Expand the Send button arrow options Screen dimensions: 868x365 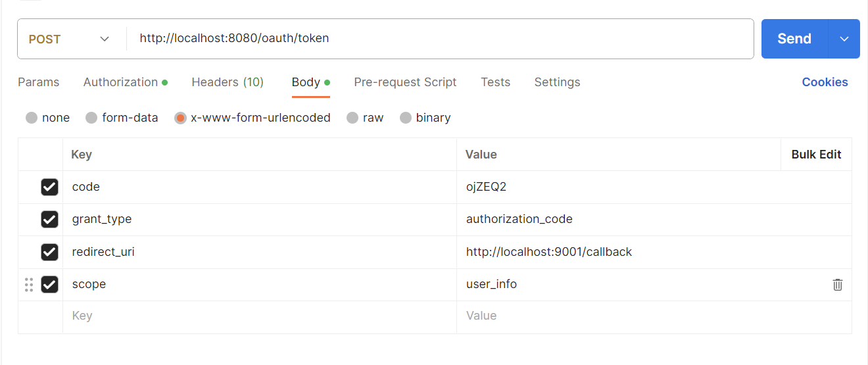pyautogui.click(x=844, y=39)
